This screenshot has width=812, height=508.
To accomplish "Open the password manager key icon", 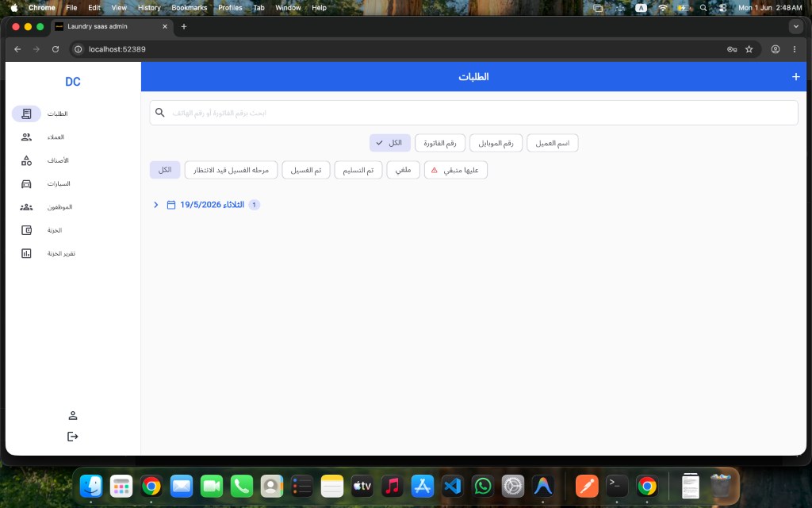I will pyautogui.click(x=732, y=49).
